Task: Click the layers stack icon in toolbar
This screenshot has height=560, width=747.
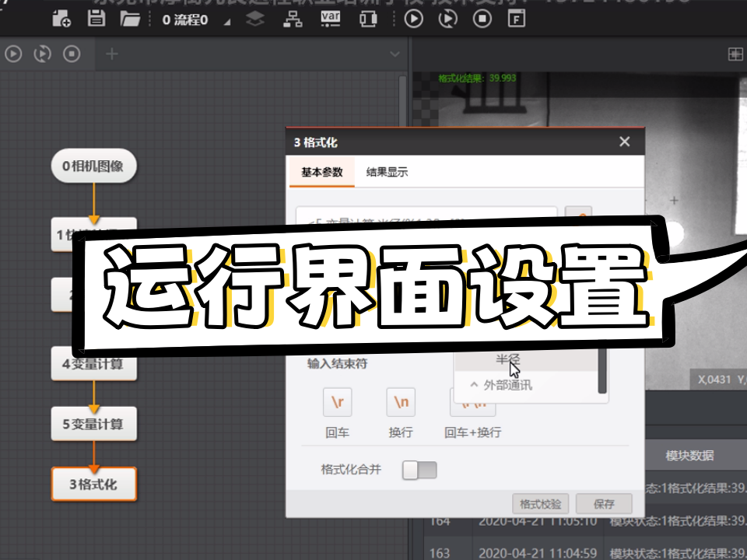Action: 256,19
